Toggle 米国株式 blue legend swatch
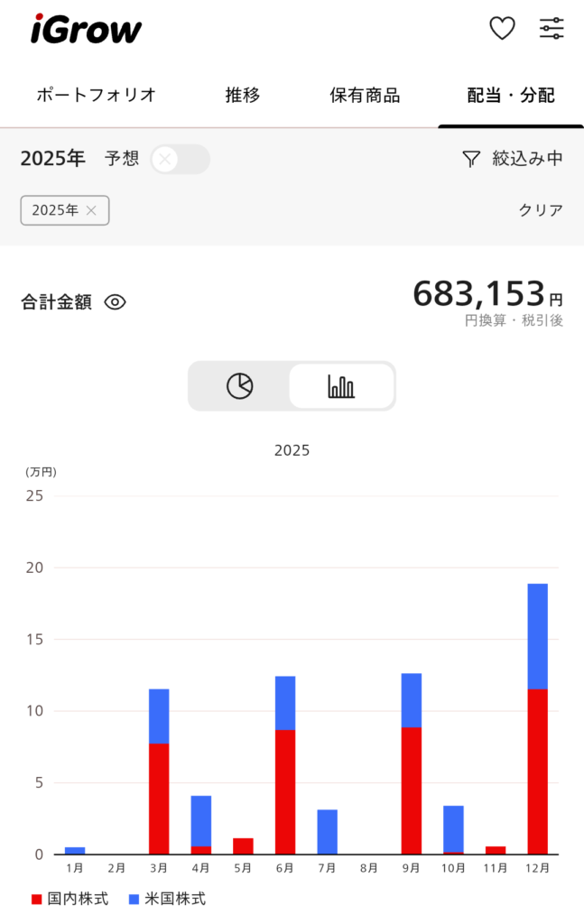Viewport: 584px width, 924px height. coord(134,899)
